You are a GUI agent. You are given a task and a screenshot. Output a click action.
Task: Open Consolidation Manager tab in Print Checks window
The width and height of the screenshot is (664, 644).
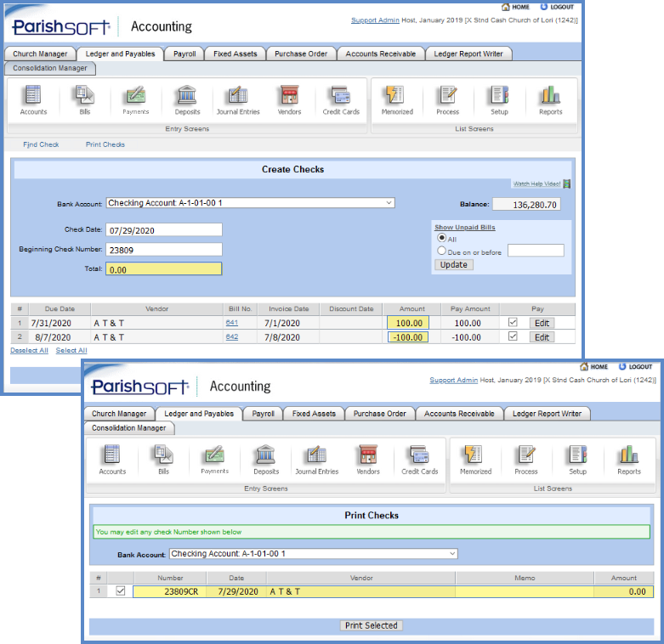[128, 428]
